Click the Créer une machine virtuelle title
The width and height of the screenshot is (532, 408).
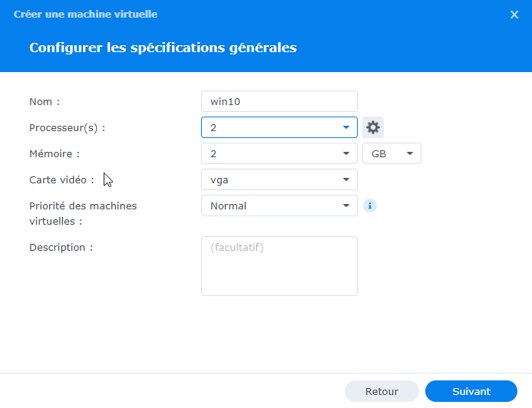(87, 15)
